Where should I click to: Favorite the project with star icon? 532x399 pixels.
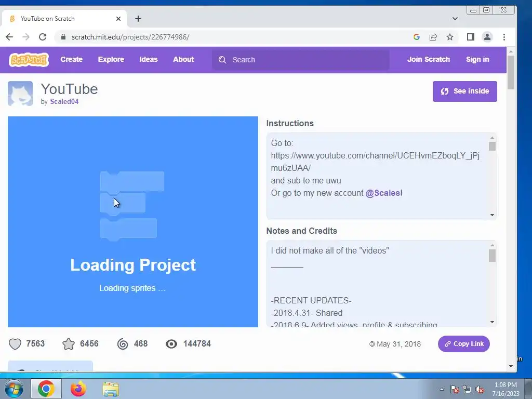[69, 344]
